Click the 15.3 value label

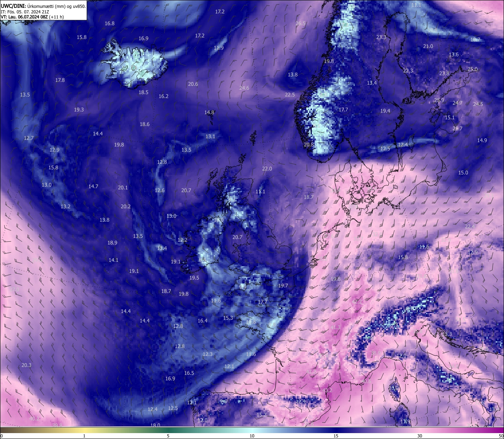click(x=228, y=318)
